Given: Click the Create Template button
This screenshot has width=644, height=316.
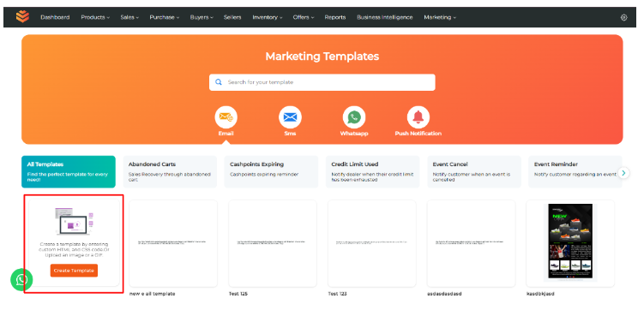Looking at the screenshot, I should [74, 271].
